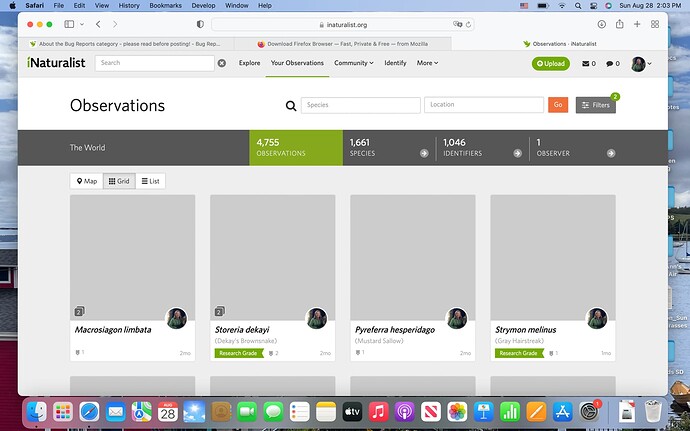The image size is (690, 431).
Task: Click the Observer arrow icon
Action: [611, 153]
